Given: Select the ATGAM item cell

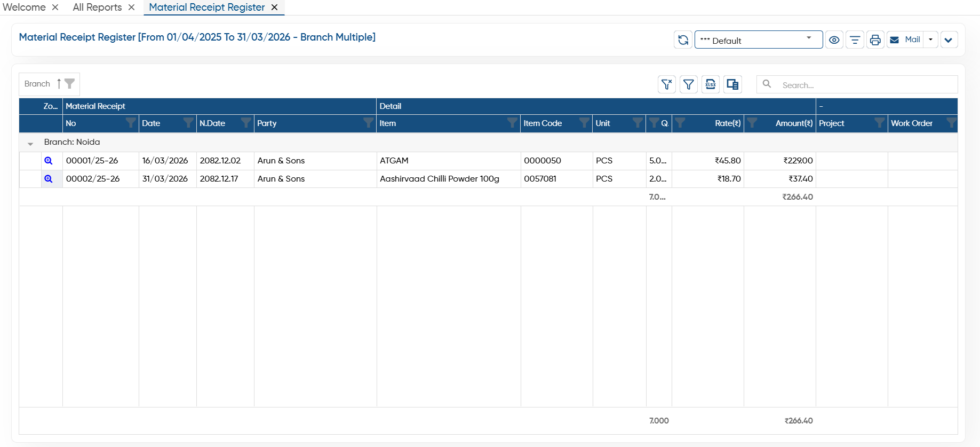Looking at the screenshot, I should pos(449,161).
